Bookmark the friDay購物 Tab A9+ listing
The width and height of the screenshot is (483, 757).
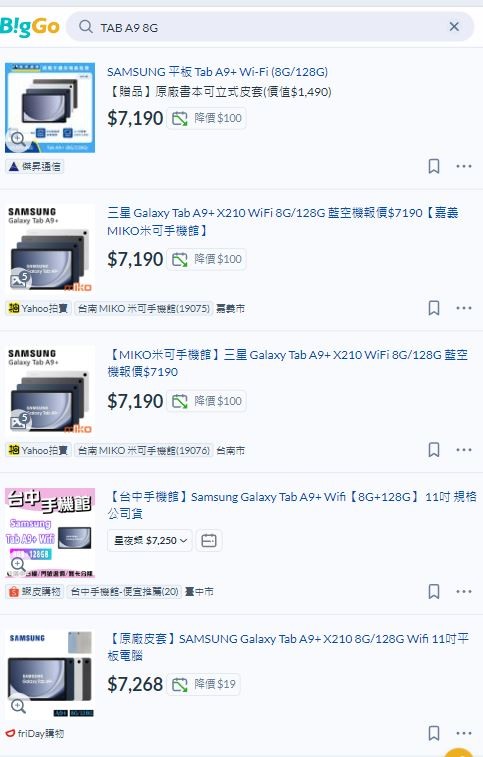[434, 733]
